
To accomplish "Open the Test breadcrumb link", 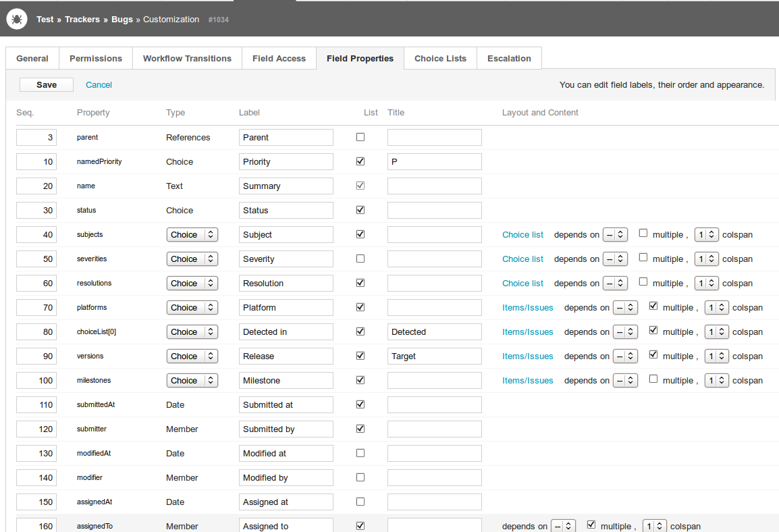I will point(45,20).
